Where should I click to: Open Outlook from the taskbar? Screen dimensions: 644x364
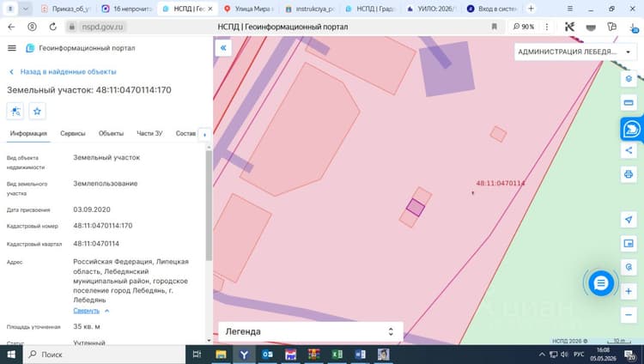pos(267,355)
